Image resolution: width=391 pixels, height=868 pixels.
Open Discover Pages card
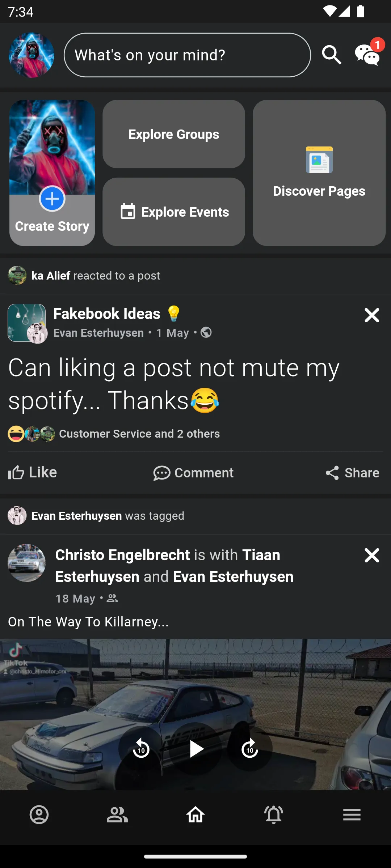coord(319,173)
